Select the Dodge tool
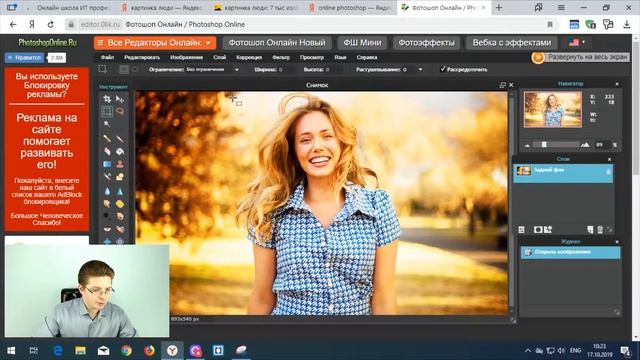This screenshot has height=360, width=640. click(x=107, y=216)
